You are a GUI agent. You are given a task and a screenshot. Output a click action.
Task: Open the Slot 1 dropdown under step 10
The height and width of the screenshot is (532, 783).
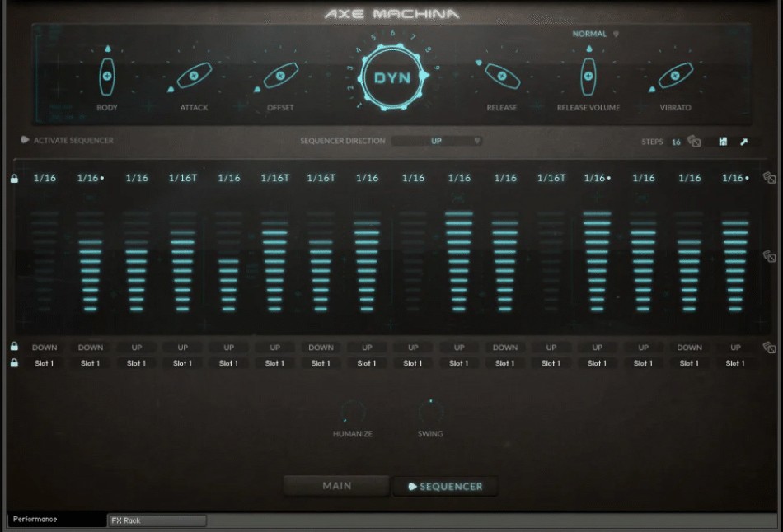click(459, 363)
